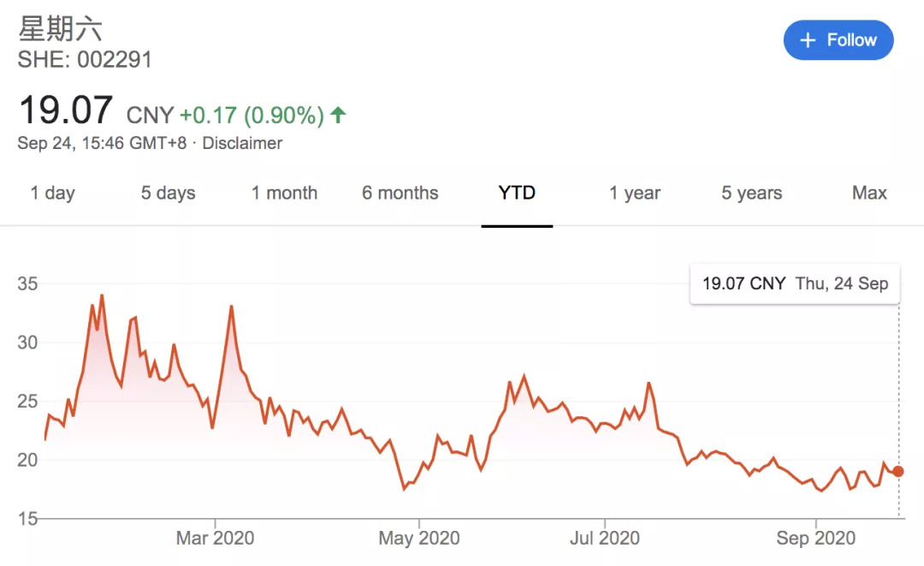Click the Follow button
924x566 pixels.
click(838, 40)
